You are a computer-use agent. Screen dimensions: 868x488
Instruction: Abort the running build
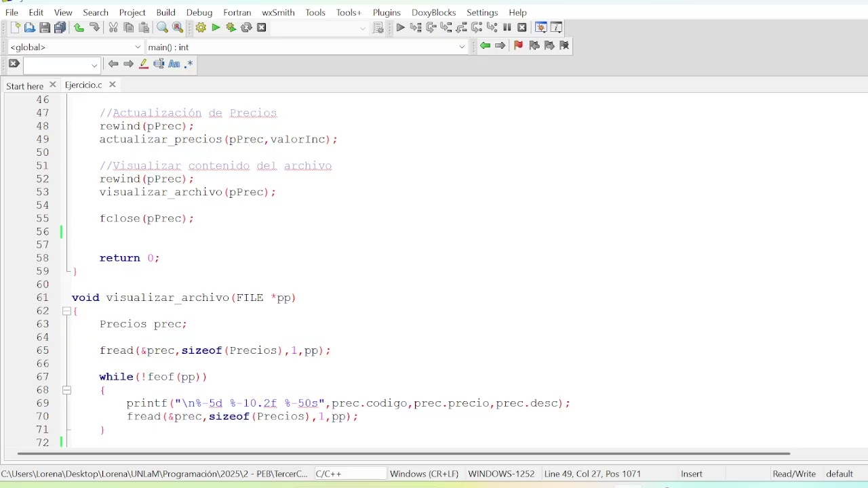pos(262,28)
